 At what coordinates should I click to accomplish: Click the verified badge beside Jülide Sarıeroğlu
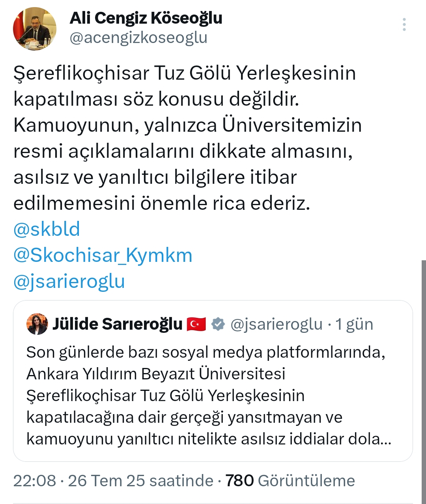pos(218,324)
